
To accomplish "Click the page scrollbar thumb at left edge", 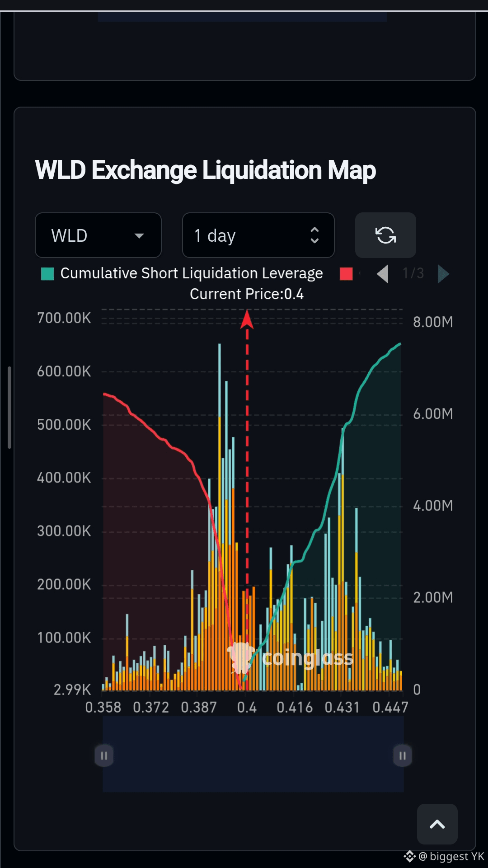I will (x=9, y=408).
